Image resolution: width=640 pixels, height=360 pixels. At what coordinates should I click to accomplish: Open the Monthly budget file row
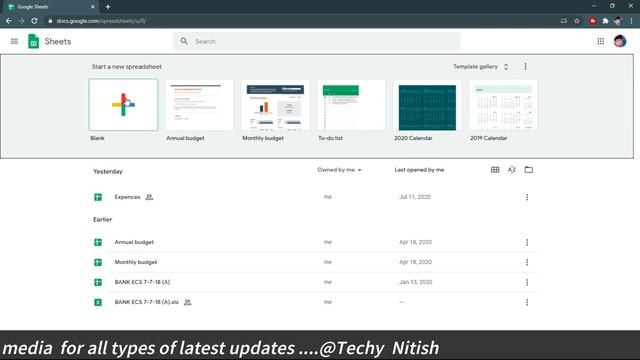coord(314,262)
